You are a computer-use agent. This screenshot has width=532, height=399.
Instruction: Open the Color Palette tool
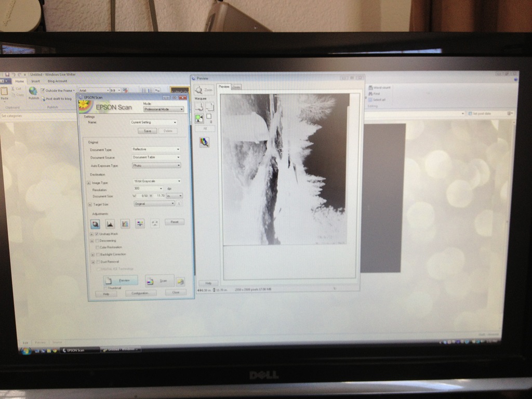point(155,223)
